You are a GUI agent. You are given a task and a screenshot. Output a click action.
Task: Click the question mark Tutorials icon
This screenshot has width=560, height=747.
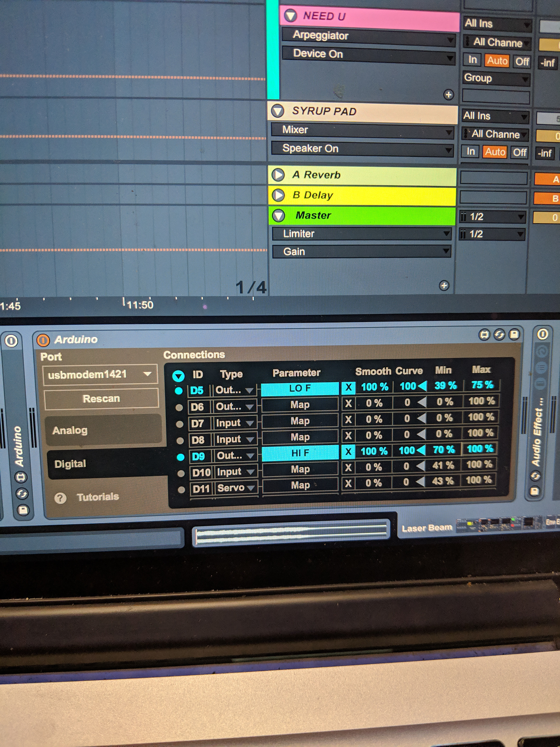[x=60, y=498]
